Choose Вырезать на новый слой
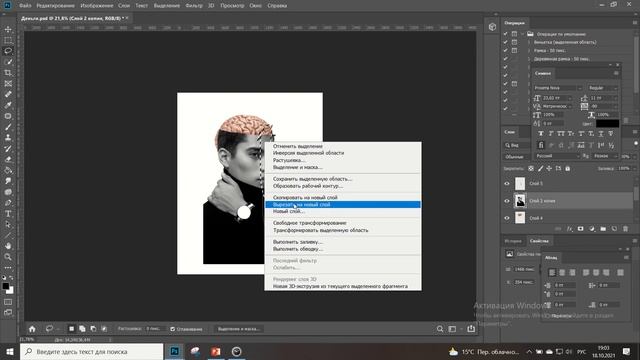This screenshot has width=640, height=360. pyautogui.click(x=342, y=204)
